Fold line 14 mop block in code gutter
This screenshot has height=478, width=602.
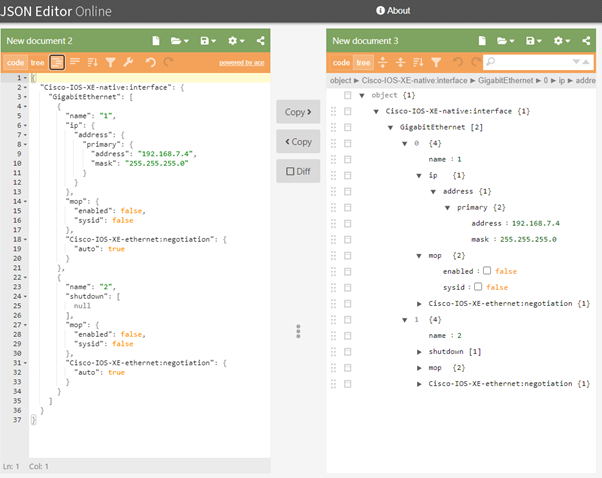(25, 201)
